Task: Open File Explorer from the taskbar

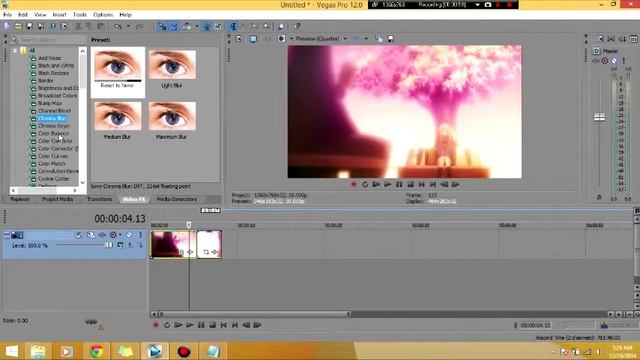Action: coord(38,351)
